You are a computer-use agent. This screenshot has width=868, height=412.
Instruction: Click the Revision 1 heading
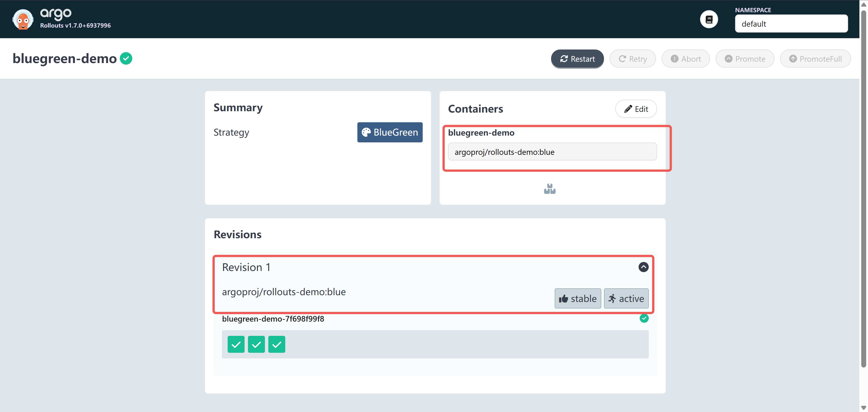coord(246,267)
